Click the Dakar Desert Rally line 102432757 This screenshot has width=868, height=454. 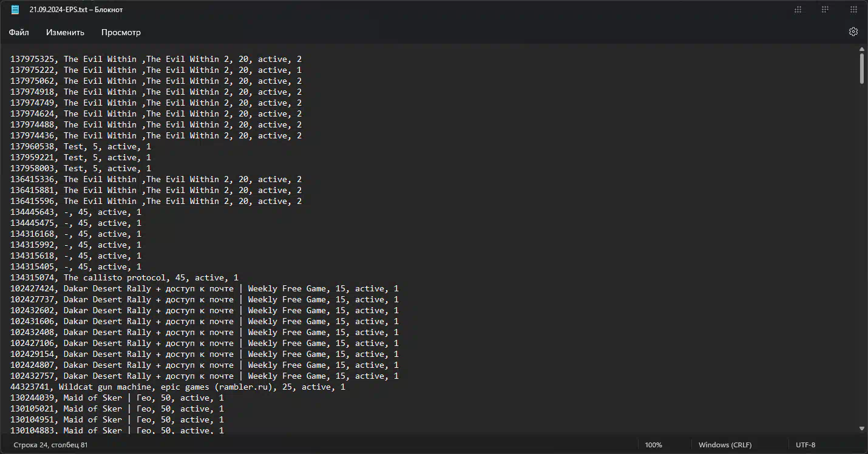(205, 376)
